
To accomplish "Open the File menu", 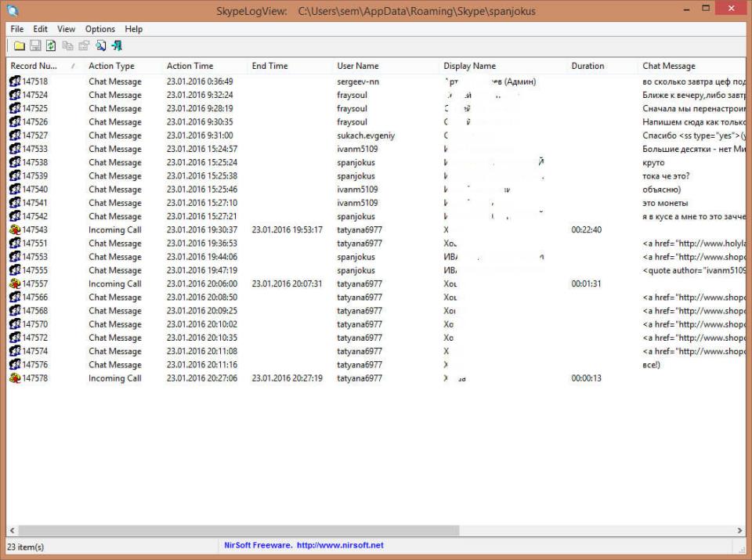I will 17,29.
